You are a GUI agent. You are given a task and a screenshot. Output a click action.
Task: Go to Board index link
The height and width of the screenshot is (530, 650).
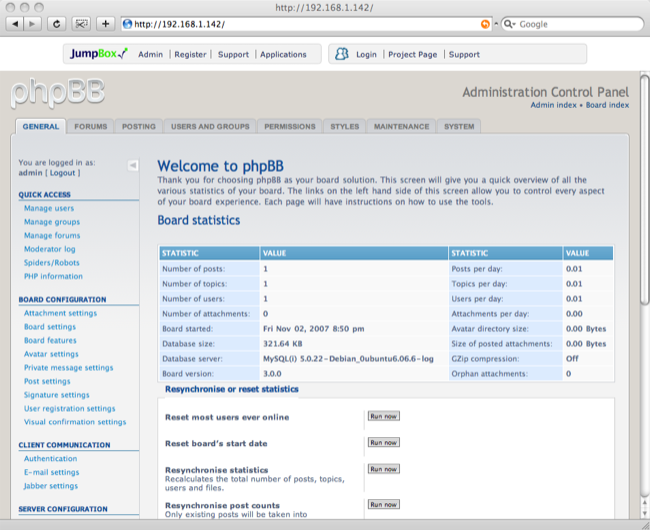coord(607,105)
